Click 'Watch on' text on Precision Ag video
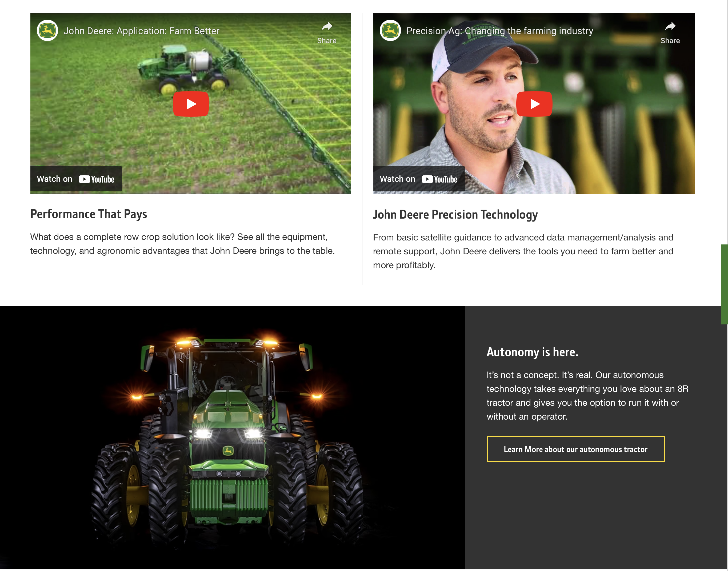Image resolution: width=728 pixels, height=571 pixels. pyautogui.click(x=397, y=179)
